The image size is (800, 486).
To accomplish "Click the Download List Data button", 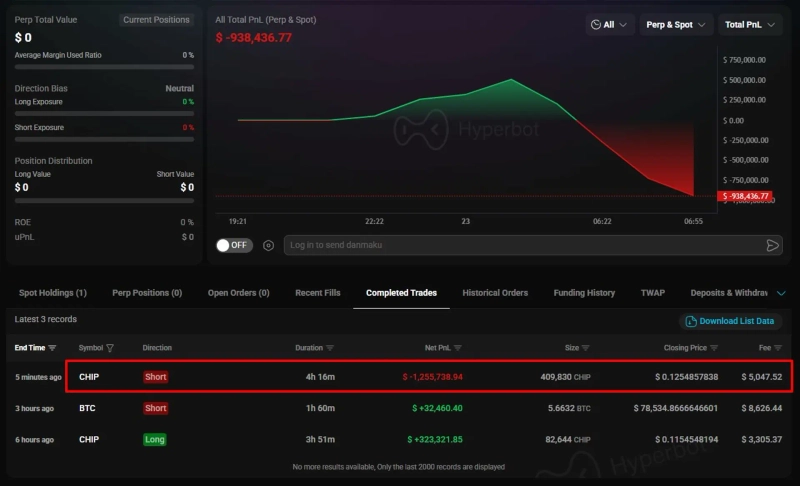I will click(731, 321).
